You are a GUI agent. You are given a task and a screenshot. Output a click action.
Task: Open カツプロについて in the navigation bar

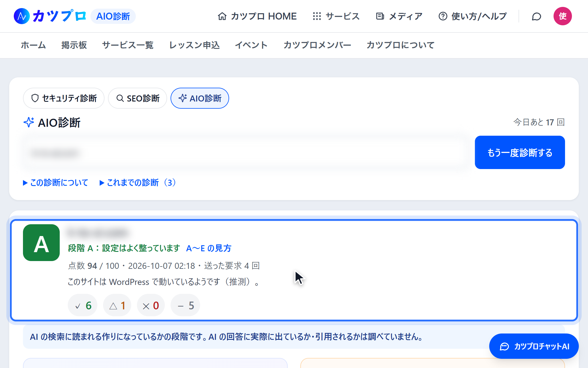pos(401,45)
